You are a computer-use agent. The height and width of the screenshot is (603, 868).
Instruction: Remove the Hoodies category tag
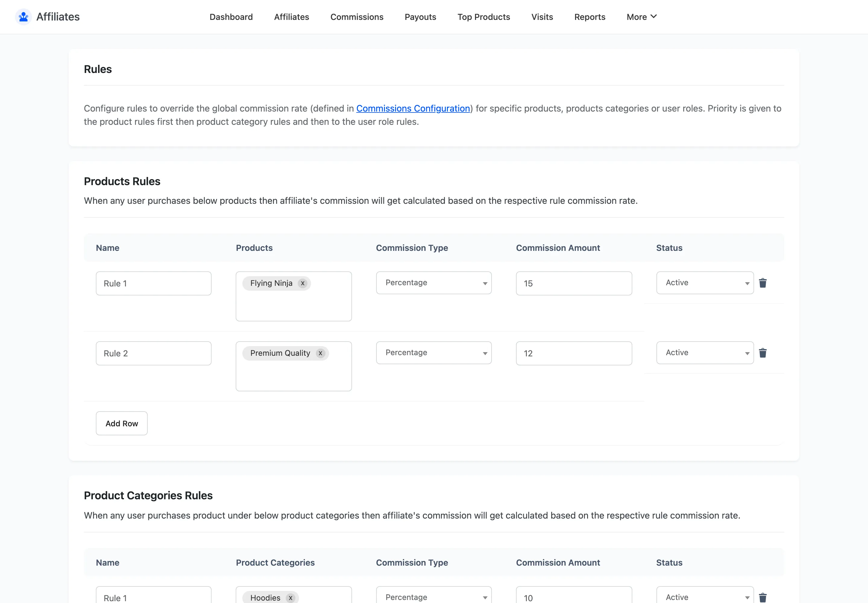(x=290, y=598)
